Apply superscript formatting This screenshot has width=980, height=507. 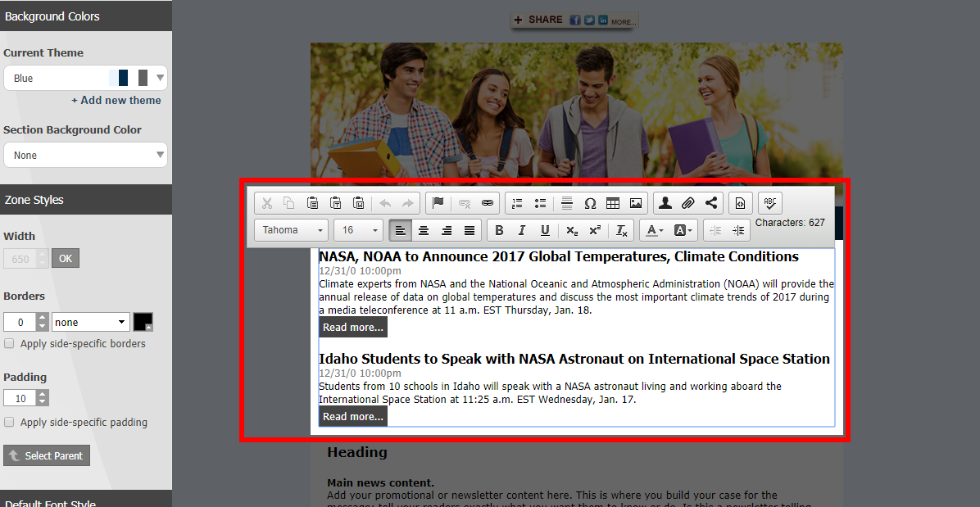595,230
